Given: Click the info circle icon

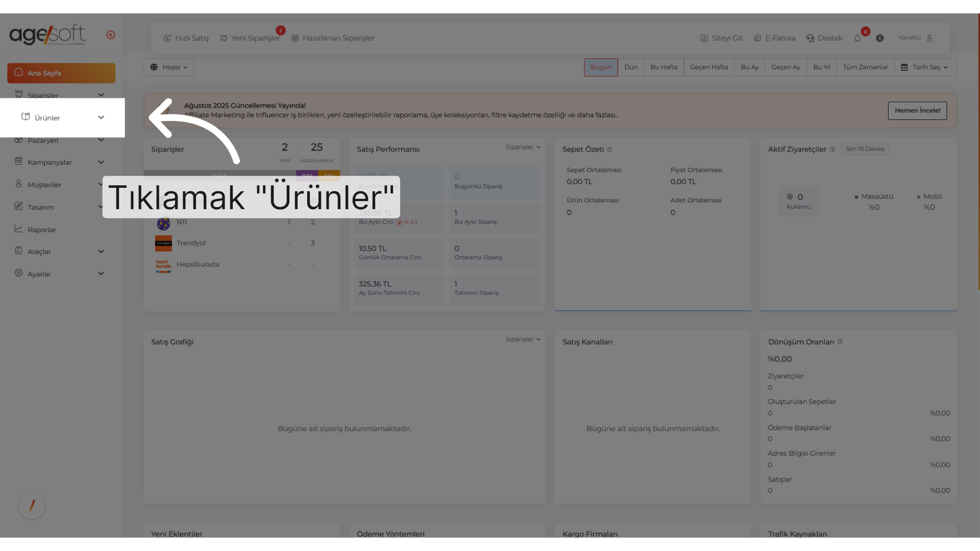Looking at the screenshot, I should pos(880,38).
